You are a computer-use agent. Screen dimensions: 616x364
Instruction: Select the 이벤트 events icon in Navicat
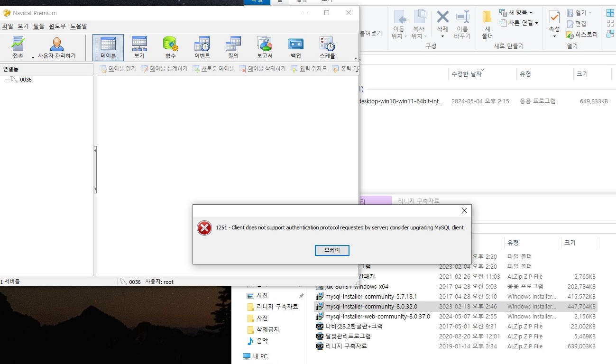click(202, 47)
